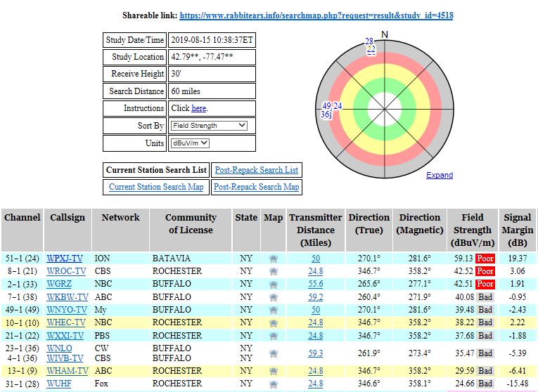Click the 55.6 miles distance link
This screenshot has width=538, height=392.
pos(316,284)
